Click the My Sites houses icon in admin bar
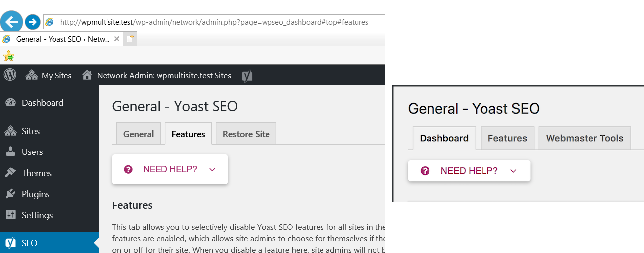 [x=32, y=75]
